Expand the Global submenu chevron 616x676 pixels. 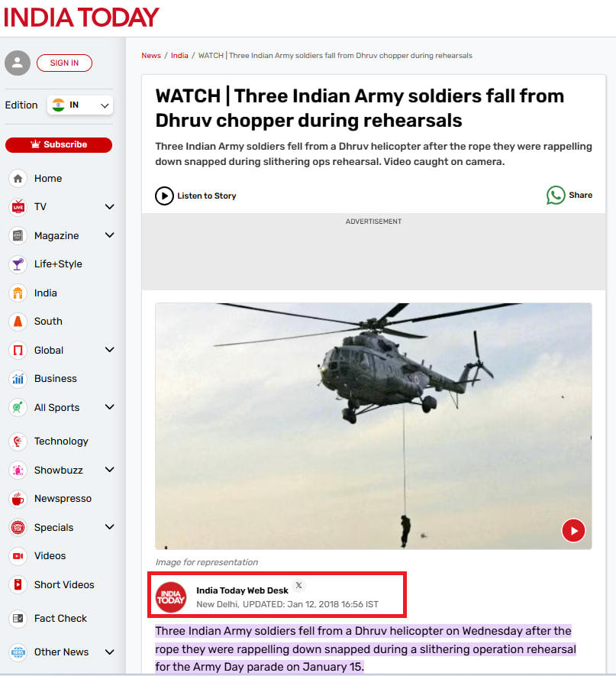pos(109,350)
